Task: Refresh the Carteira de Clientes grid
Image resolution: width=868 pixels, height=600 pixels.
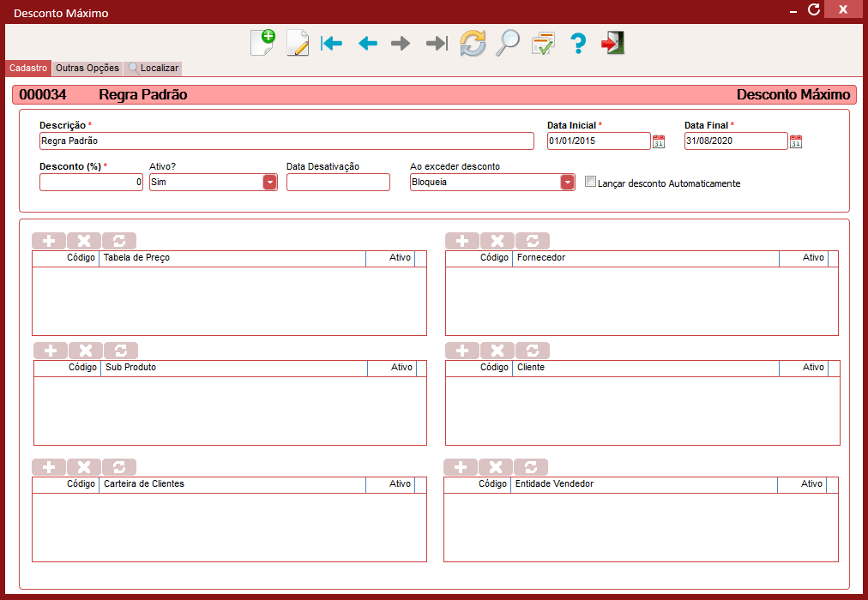Action: coord(119,467)
